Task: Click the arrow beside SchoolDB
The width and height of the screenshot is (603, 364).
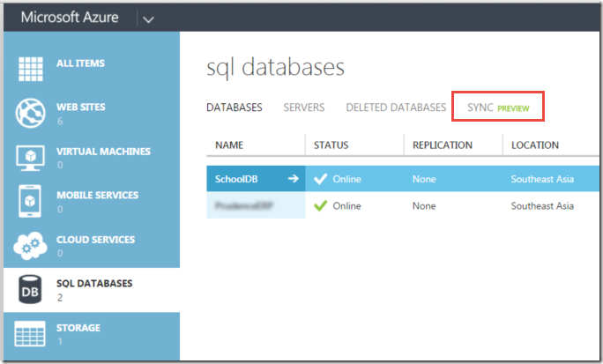Action: 293,178
